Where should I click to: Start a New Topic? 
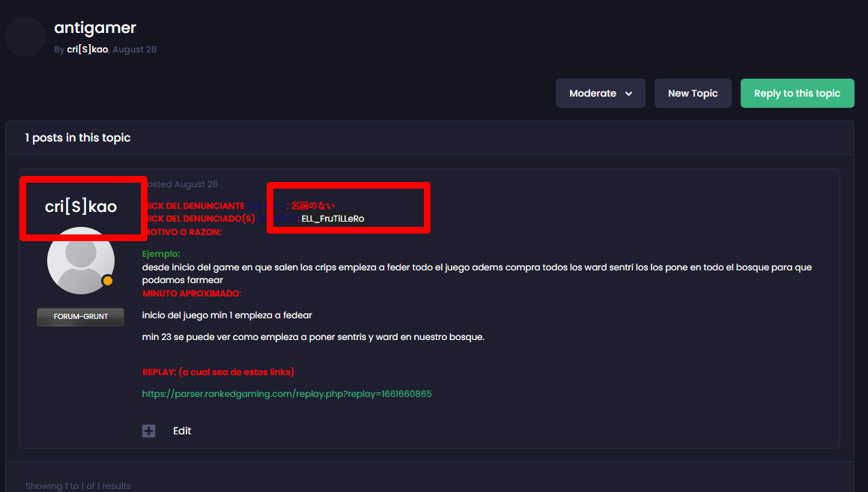693,94
